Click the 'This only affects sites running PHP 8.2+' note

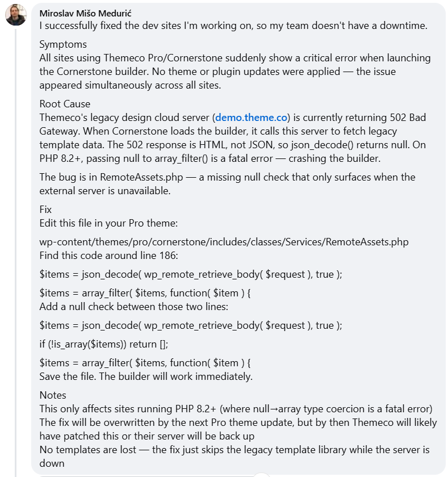click(x=236, y=409)
